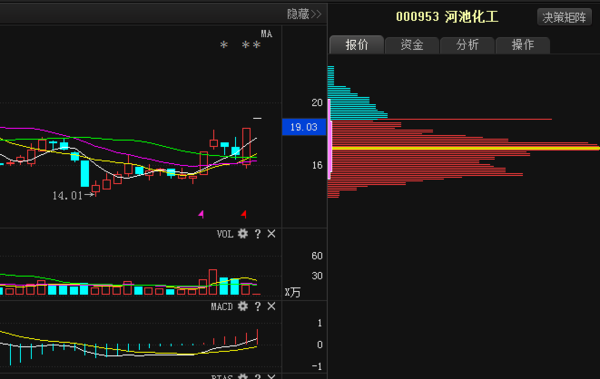Click stock title 000953 河池化工
This screenshot has width=600, height=379.
(x=447, y=17)
